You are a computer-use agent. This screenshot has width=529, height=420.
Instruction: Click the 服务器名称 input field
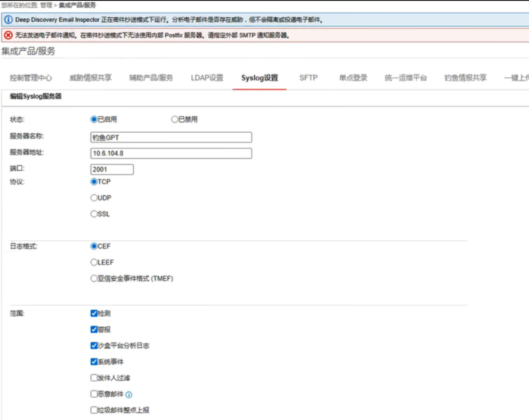(x=171, y=137)
